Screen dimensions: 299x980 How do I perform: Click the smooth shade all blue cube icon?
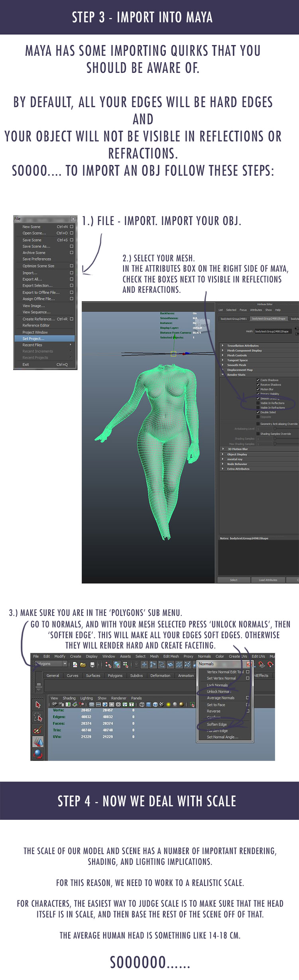pyautogui.click(x=148, y=705)
